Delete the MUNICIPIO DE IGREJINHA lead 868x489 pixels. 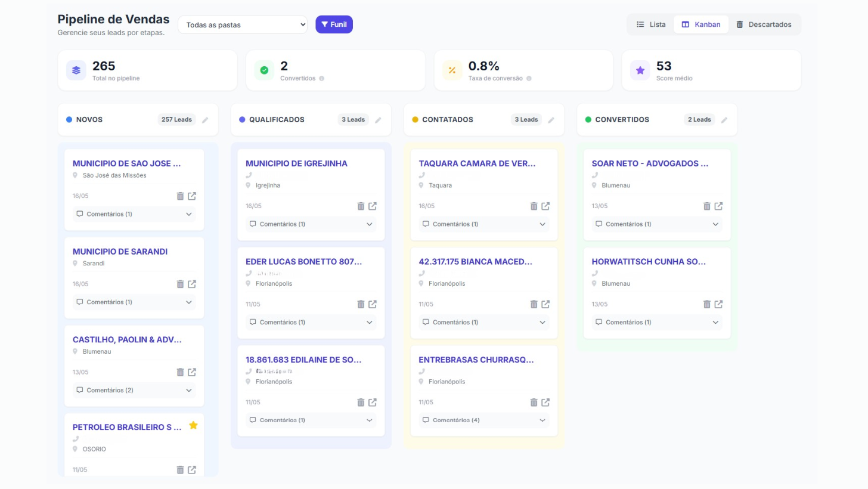pyautogui.click(x=361, y=206)
